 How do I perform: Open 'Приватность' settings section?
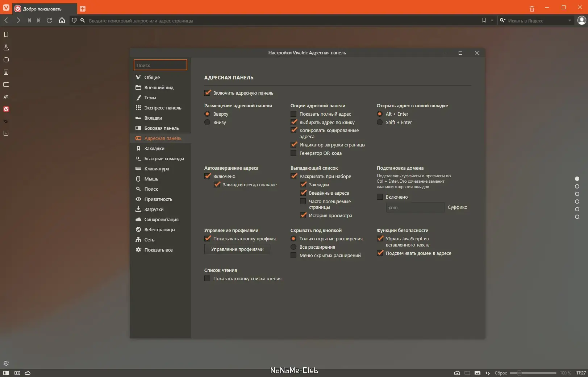point(160,199)
